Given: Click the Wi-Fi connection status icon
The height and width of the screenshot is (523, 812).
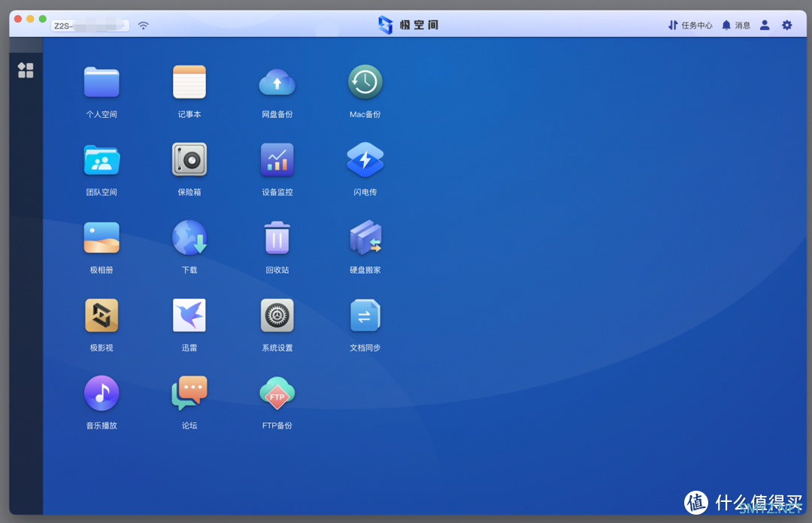Looking at the screenshot, I should pyautogui.click(x=144, y=26).
